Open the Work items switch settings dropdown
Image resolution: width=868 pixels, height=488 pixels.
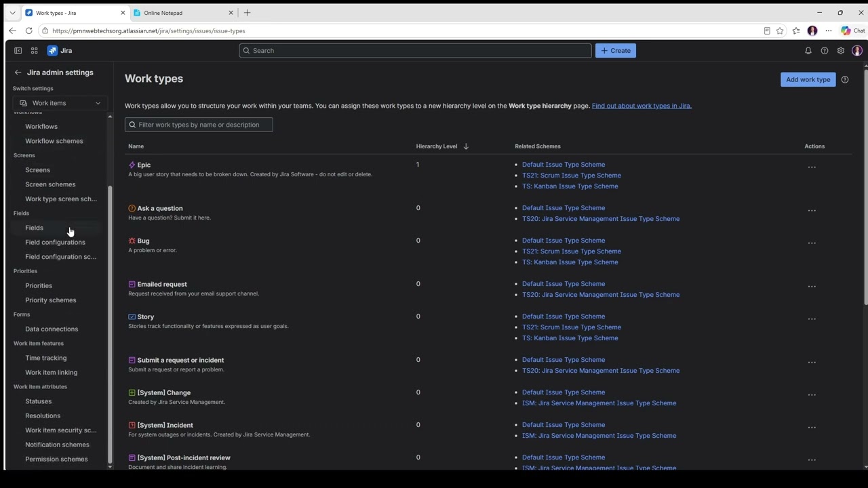point(60,103)
